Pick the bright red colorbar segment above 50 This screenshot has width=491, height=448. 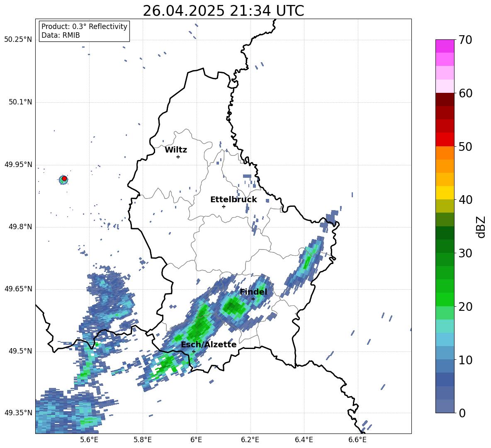point(445,140)
